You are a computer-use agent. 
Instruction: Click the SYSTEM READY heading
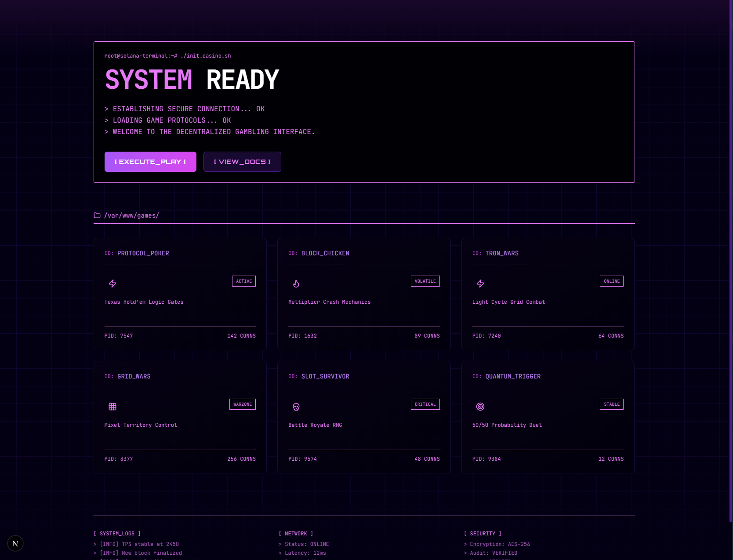(192, 80)
